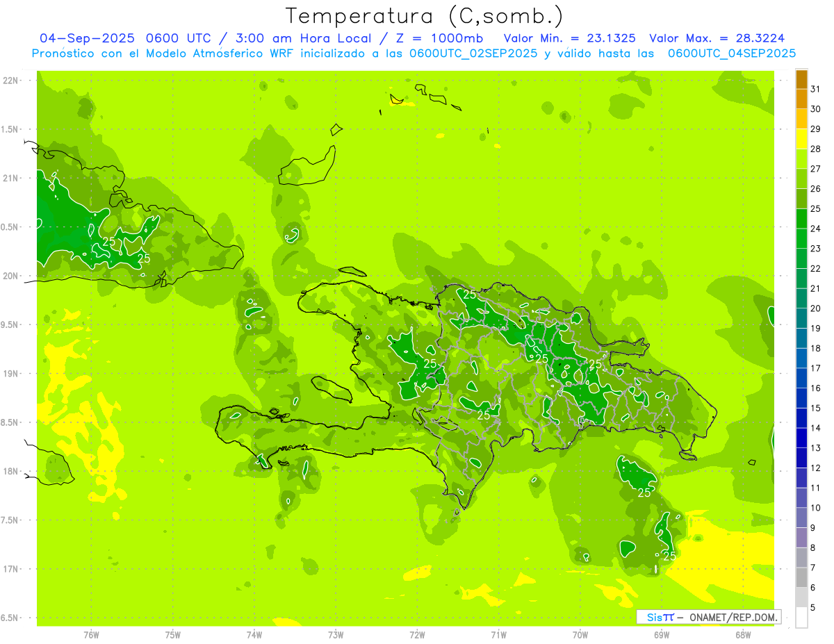
Task: Click the "22N" latitude axis label
Action: [12, 81]
